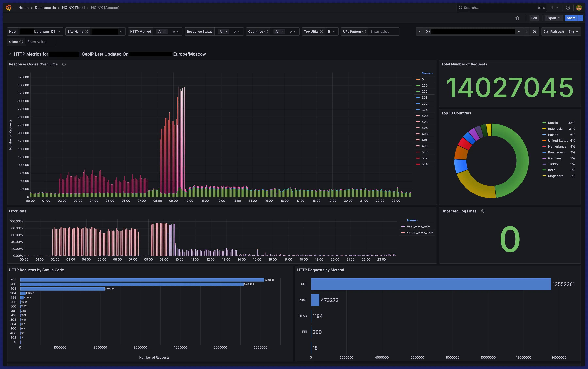588x369 pixels.
Task: Collapse the HTTP Metrics row section
Action: 10,54
